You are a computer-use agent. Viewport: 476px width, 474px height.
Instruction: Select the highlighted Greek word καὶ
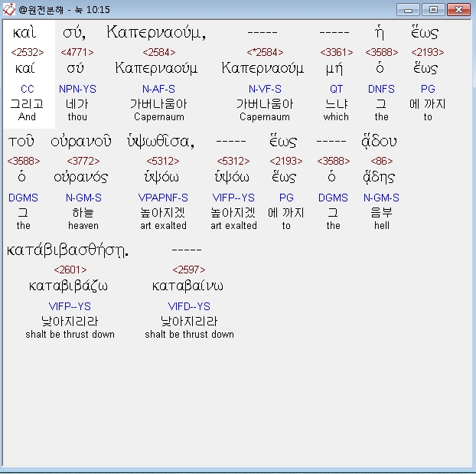24,32
